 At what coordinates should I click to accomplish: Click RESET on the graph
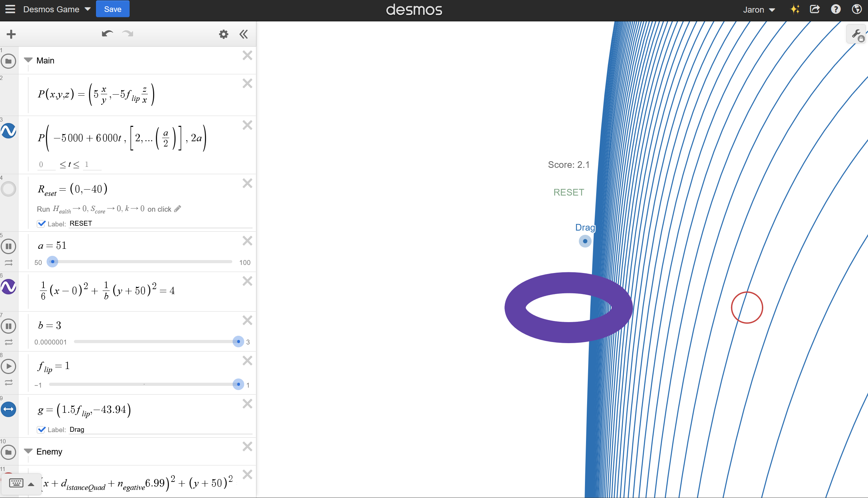point(569,192)
